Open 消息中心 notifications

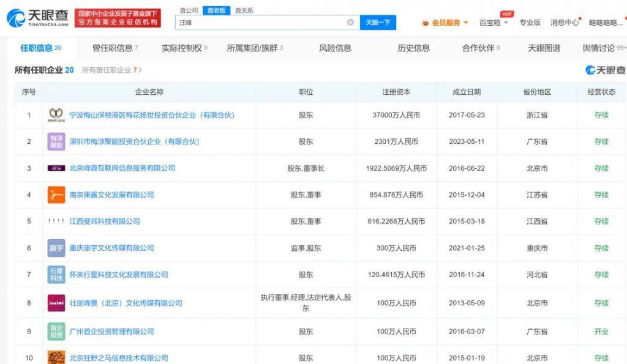(565, 23)
